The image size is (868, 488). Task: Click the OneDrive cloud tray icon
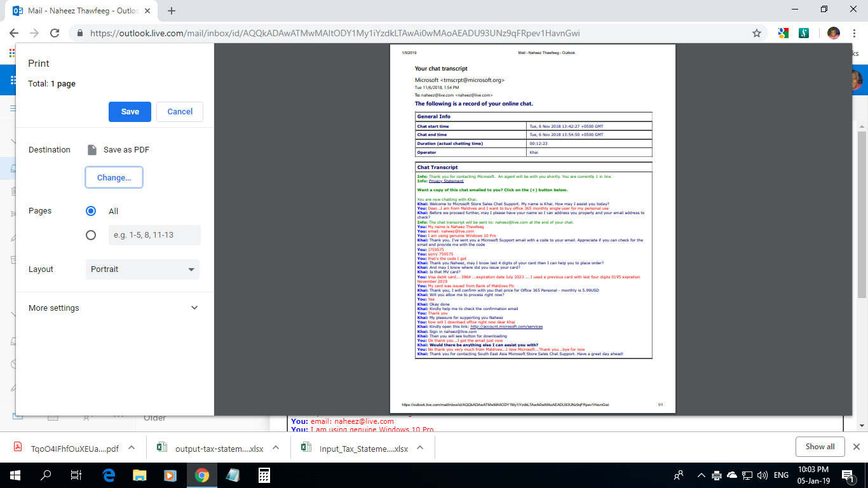pyautogui.click(x=732, y=475)
